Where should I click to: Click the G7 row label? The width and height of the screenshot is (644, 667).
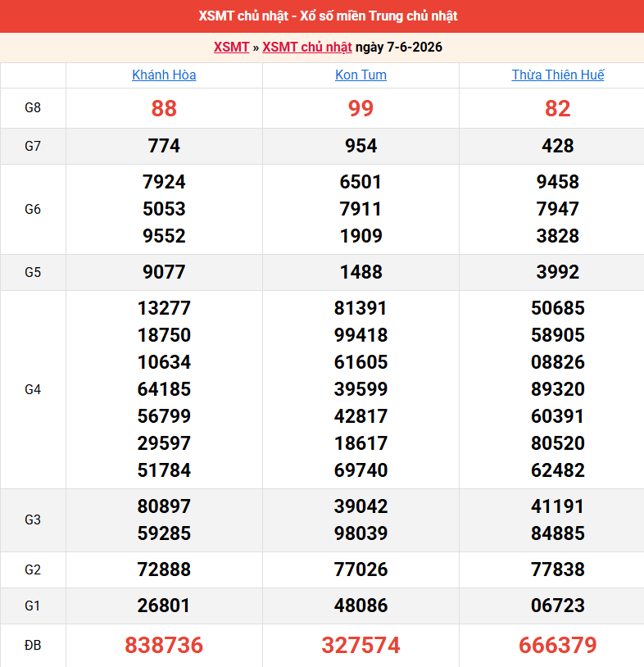(33, 147)
